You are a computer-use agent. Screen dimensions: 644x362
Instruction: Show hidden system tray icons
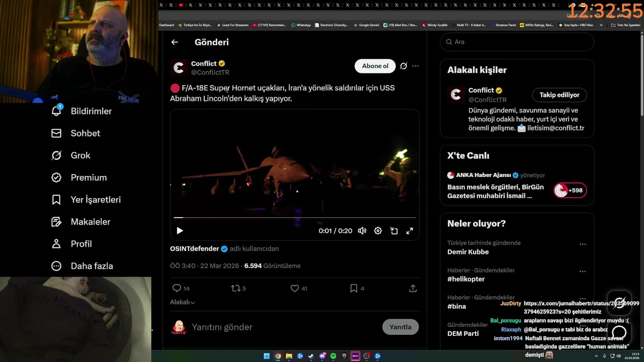point(597,356)
